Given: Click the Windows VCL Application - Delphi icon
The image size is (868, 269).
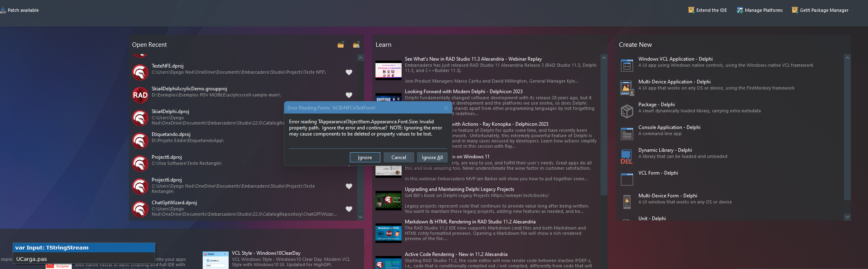Looking at the screenshot, I should coord(627,65).
